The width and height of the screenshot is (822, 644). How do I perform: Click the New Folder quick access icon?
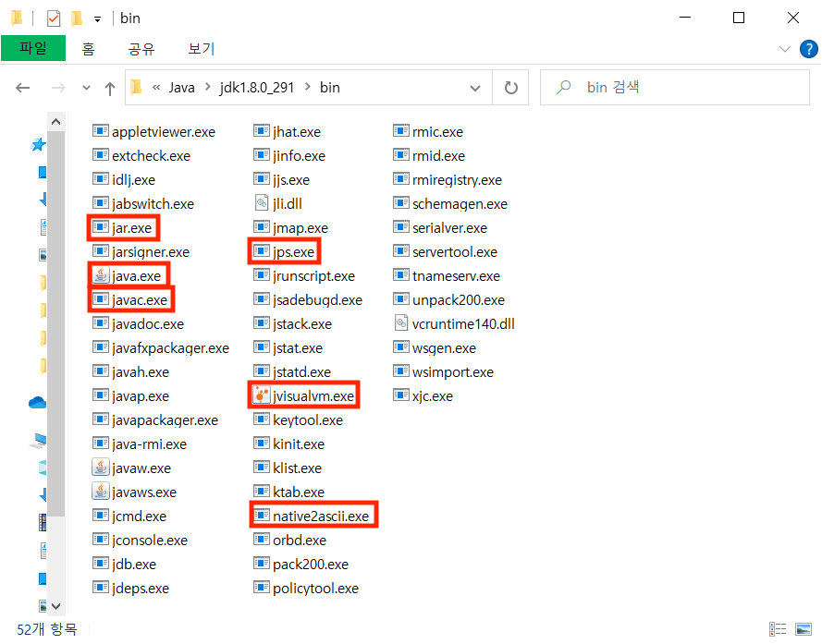[x=77, y=18]
